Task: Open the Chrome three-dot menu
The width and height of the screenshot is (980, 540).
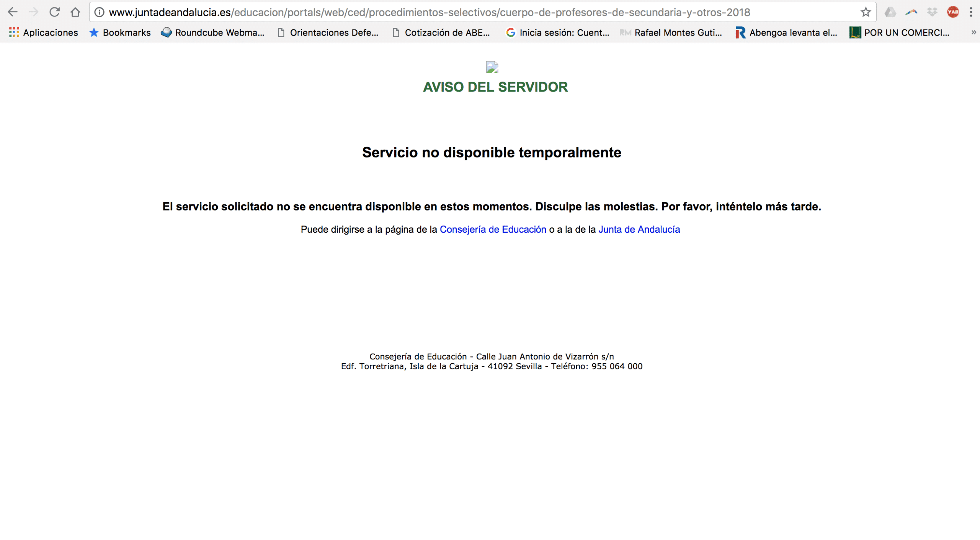Action: tap(971, 12)
